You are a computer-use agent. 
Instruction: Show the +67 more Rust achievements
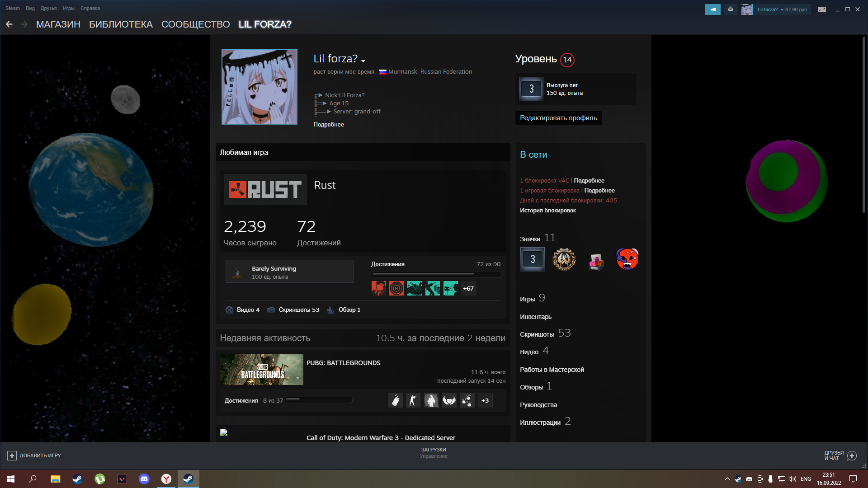click(x=468, y=288)
